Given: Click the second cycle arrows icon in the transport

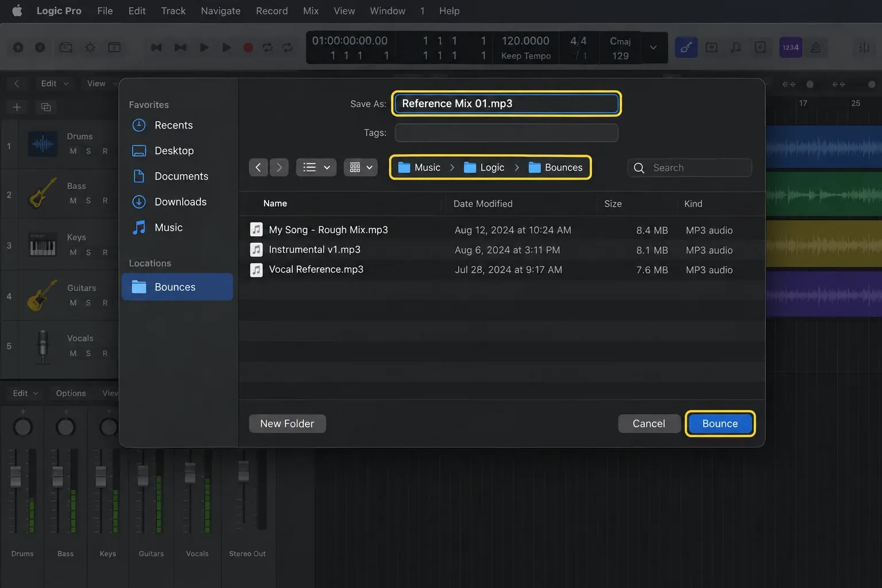Looking at the screenshot, I should click(288, 48).
